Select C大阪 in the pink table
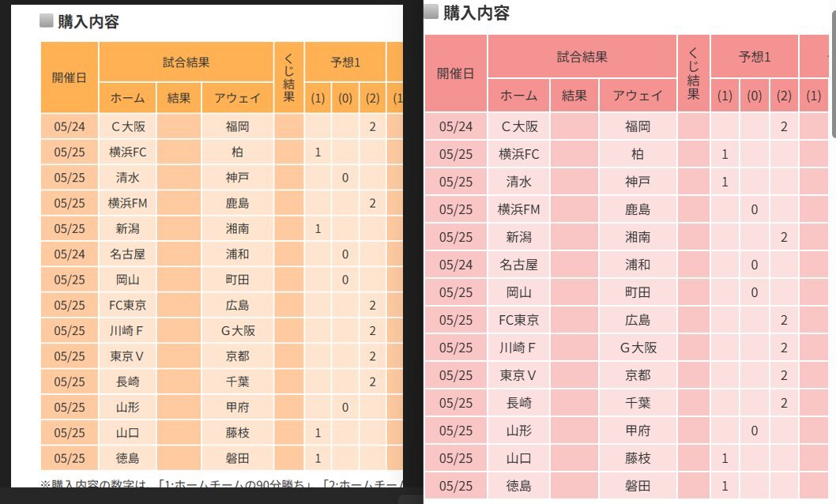836x504 pixels. coord(519,127)
